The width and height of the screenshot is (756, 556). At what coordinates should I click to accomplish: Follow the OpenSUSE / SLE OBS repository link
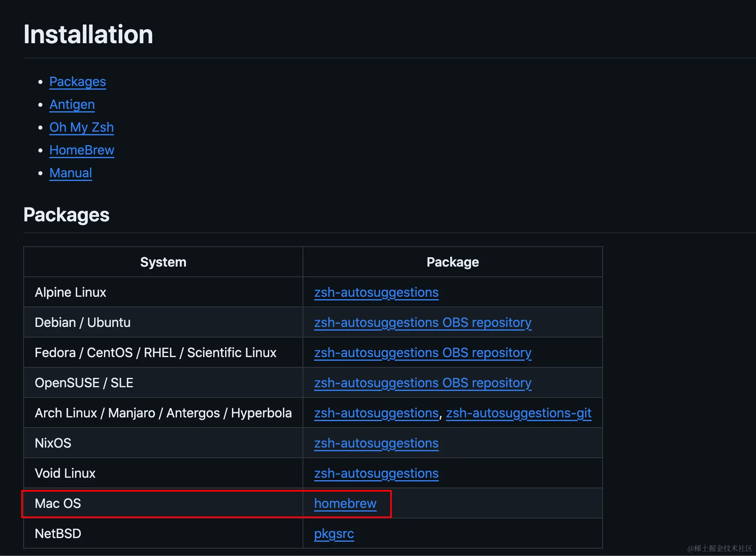422,383
